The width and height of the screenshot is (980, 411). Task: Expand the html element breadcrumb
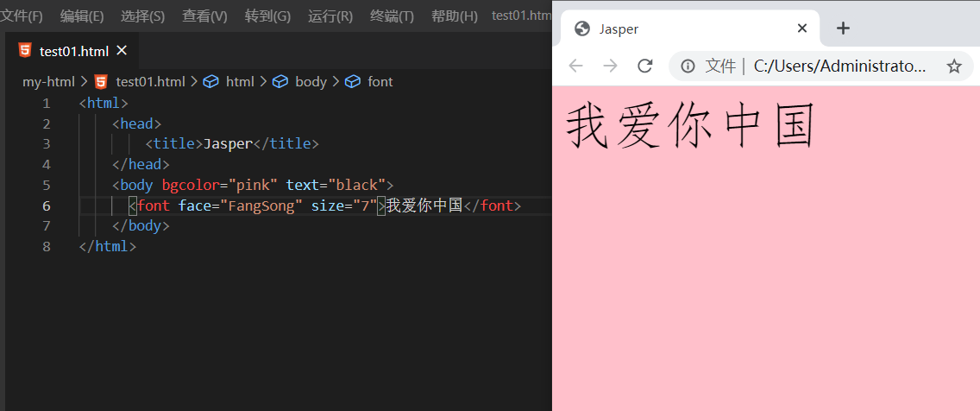[240, 82]
